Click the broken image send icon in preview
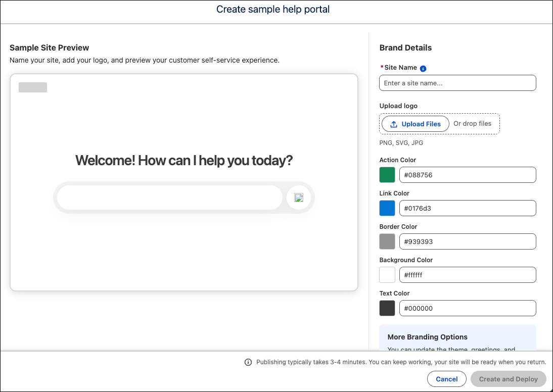This screenshot has width=553, height=392. tap(299, 198)
